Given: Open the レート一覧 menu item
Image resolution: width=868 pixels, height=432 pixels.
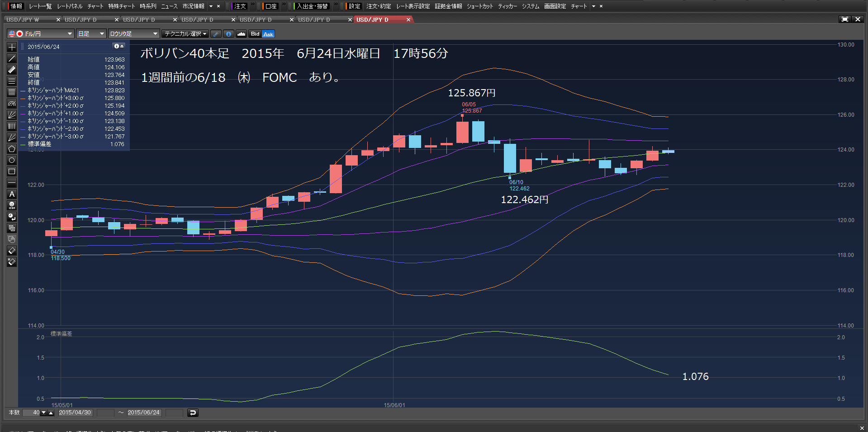Looking at the screenshot, I should pos(40,6).
